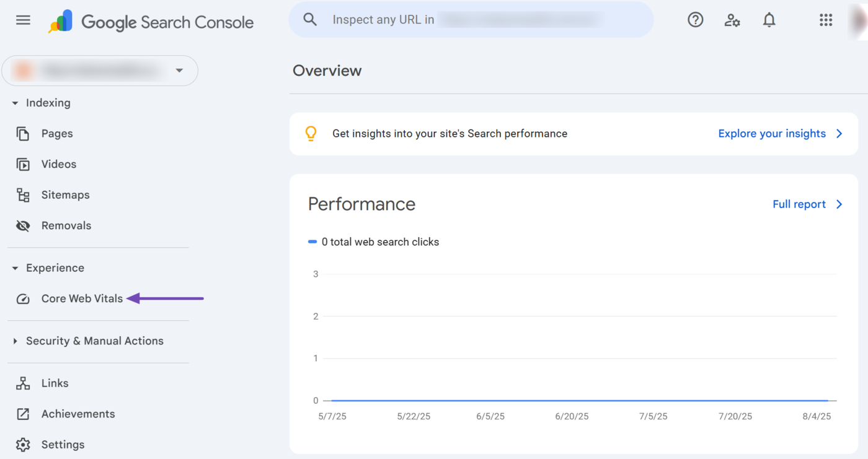Screen dimensions: 868x459
Task: Go to Sitemaps in the sidebar
Action: [x=65, y=195]
